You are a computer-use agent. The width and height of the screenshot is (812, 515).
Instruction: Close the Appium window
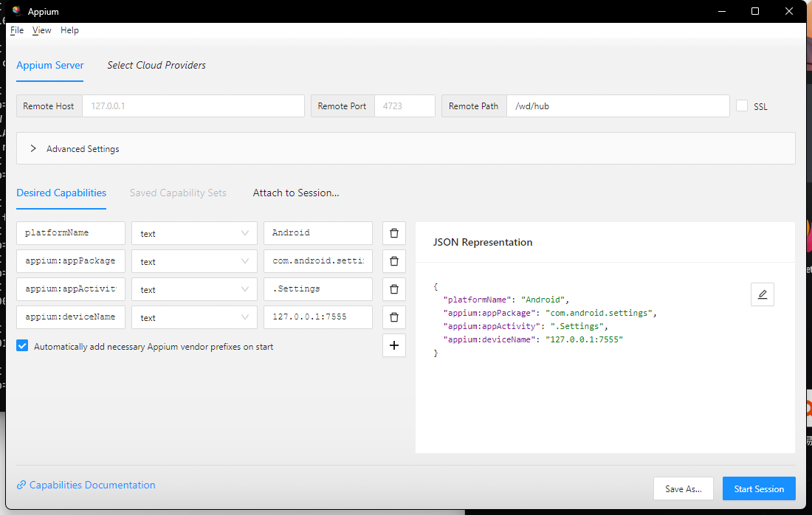[x=788, y=11]
